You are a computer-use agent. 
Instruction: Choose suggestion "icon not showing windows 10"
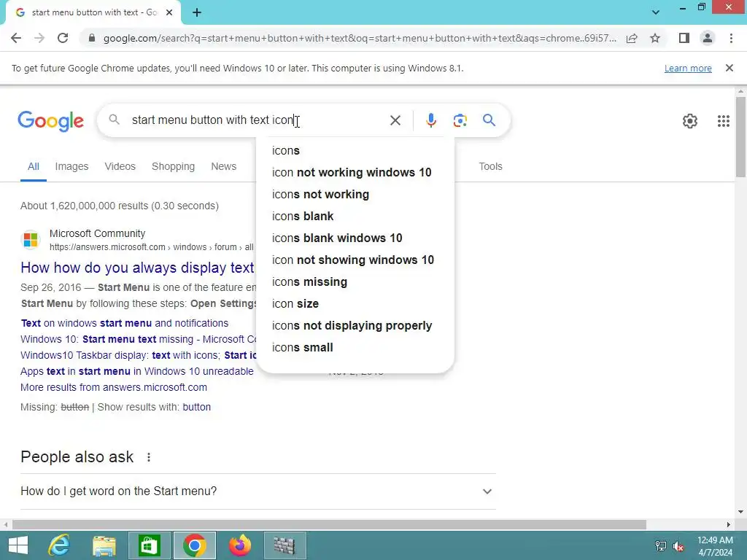[x=355, y=260]
